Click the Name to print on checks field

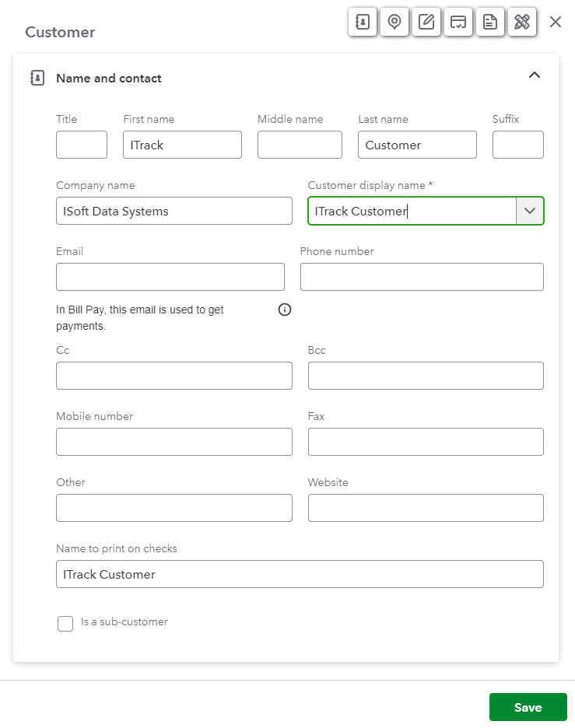pyautogui.click(x=300, y=574)
